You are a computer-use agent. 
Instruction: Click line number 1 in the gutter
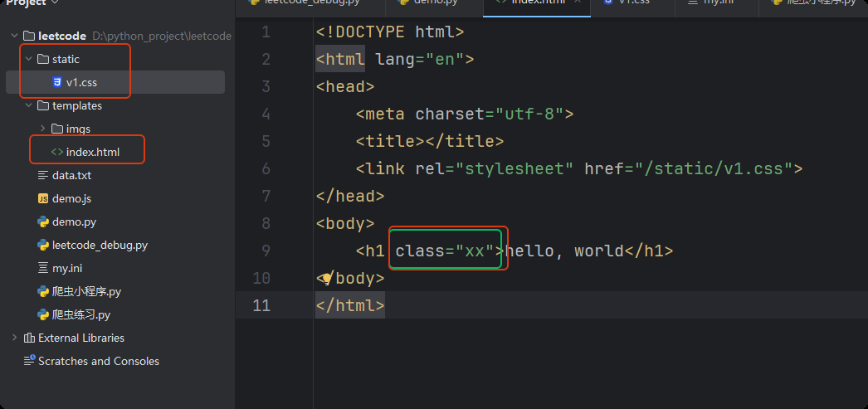pos(266,32)
